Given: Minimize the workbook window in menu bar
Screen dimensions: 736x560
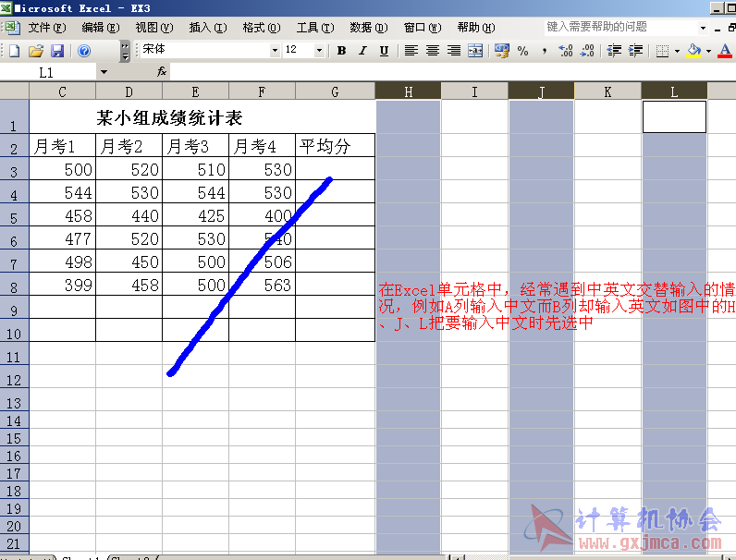Looking at the screenshot, I should pyautogui.click(x=718, y=29).
